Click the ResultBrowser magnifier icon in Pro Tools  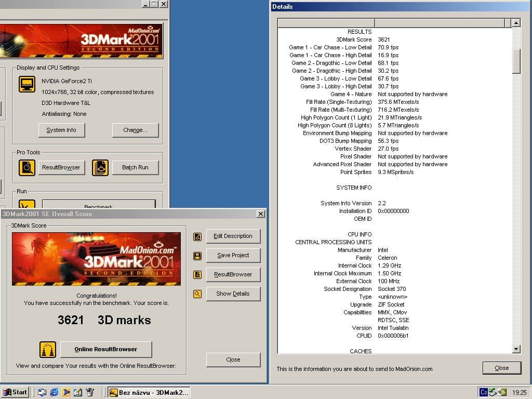click(27, 168)
